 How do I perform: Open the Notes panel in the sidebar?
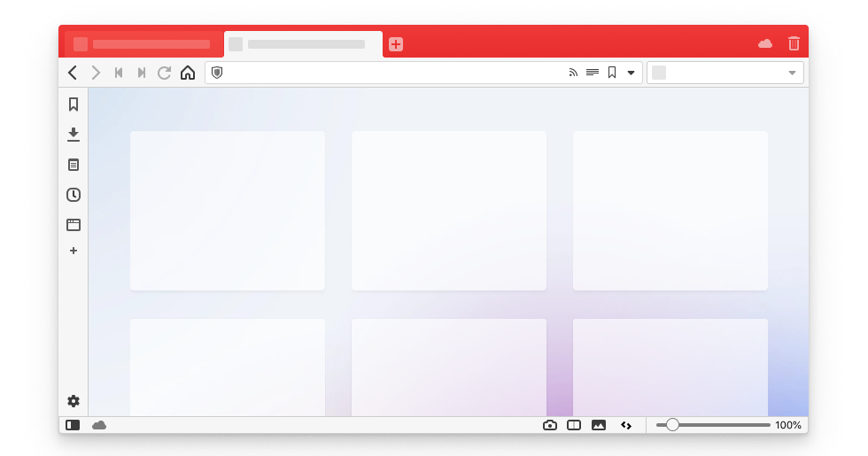click(x=74, y=165)
